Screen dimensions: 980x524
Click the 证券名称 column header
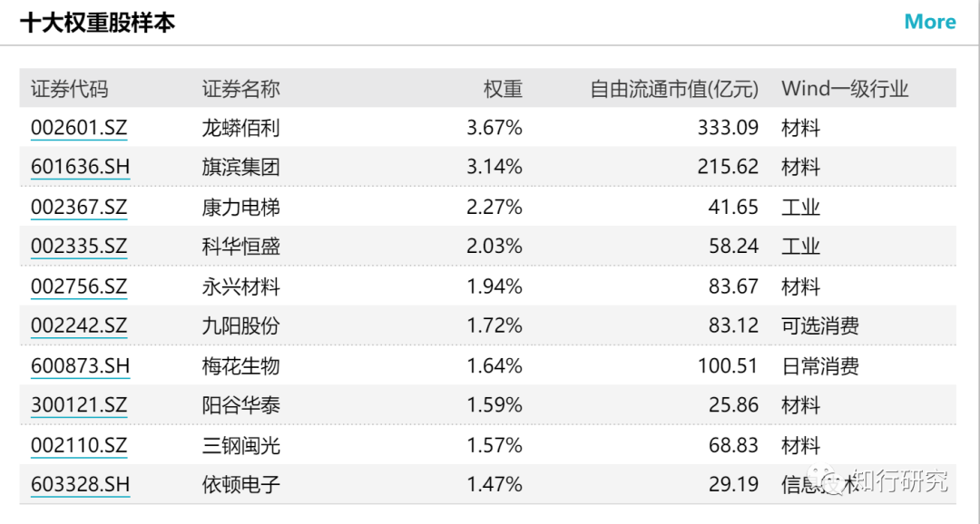240,89
